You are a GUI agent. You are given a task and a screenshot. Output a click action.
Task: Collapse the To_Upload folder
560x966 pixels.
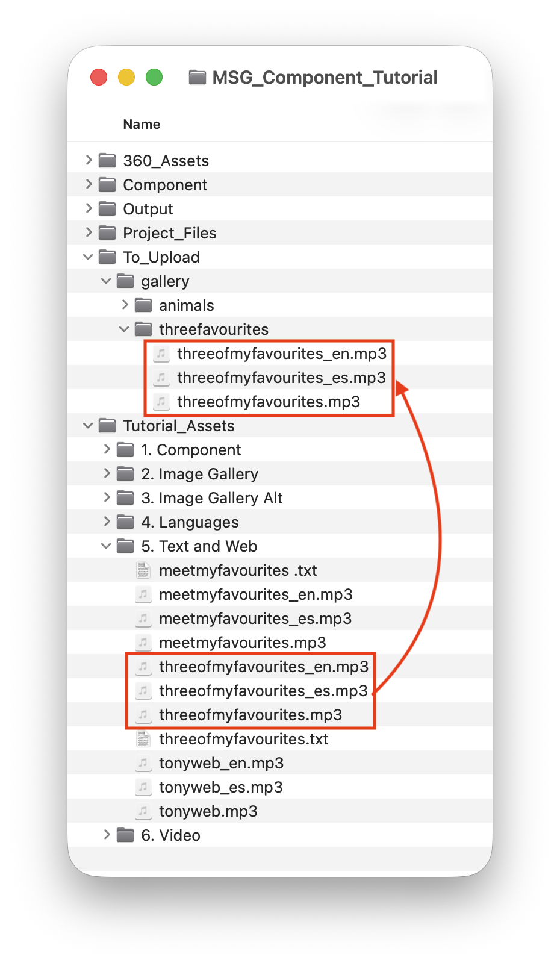coord(89,257)
